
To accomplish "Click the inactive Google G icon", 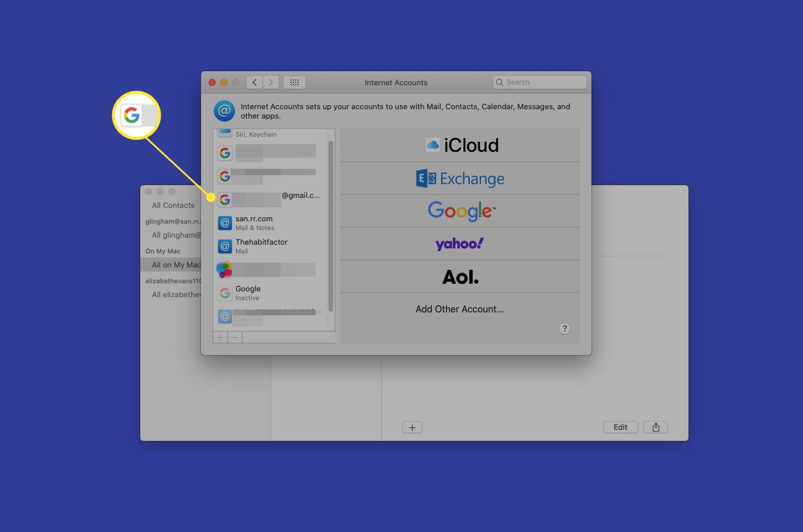I will (225, 293).
